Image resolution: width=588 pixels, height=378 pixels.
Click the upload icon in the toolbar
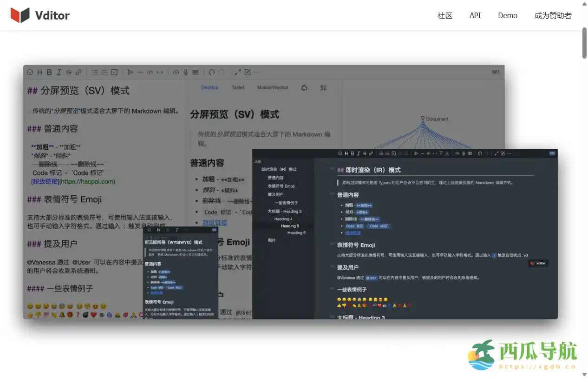tap(176, 72)
